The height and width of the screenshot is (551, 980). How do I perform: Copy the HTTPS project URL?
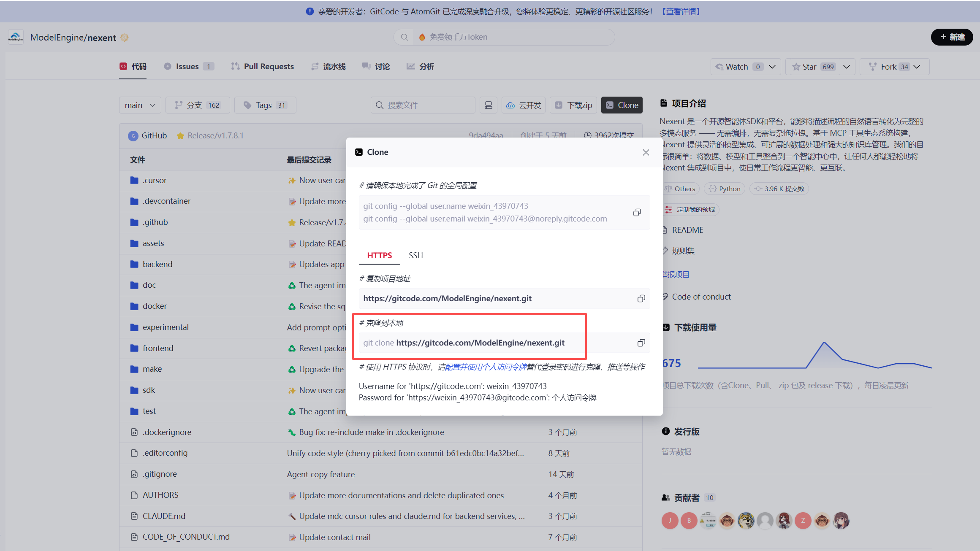tap(641, 299)
